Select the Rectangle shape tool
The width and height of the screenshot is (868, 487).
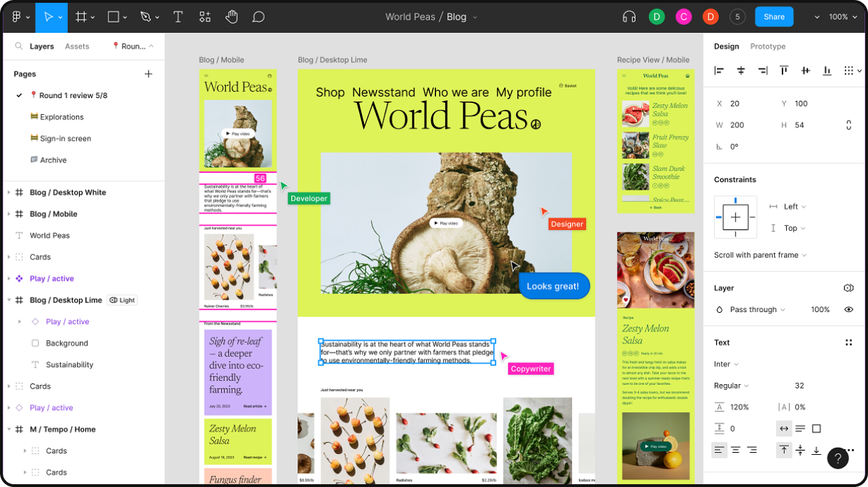pos(113,17)
